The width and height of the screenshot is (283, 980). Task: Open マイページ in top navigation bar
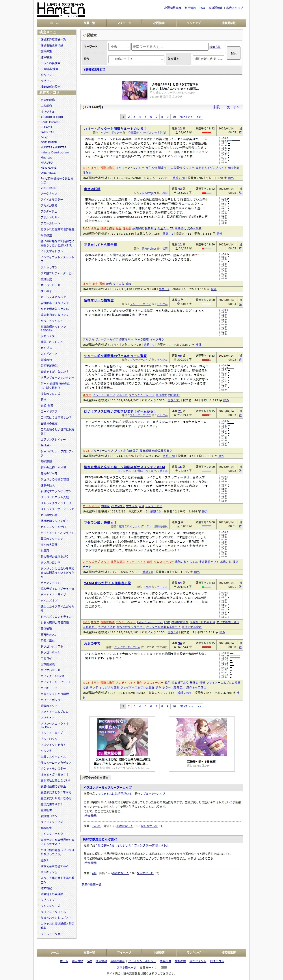click(124, 23)
